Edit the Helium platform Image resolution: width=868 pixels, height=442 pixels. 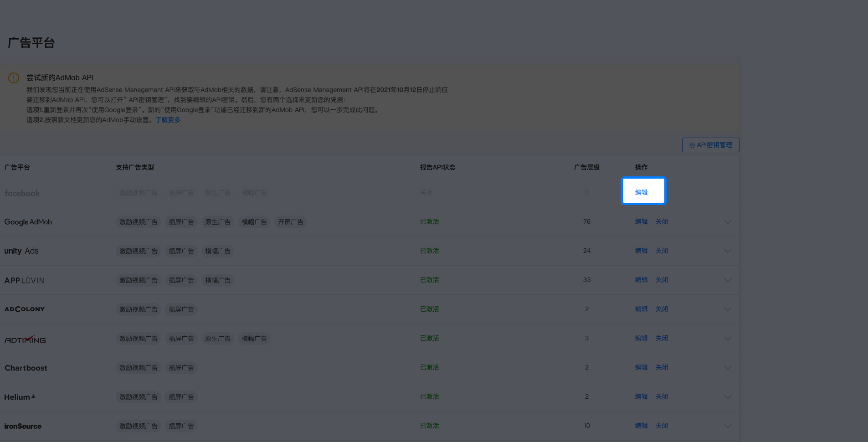(641, 396)
